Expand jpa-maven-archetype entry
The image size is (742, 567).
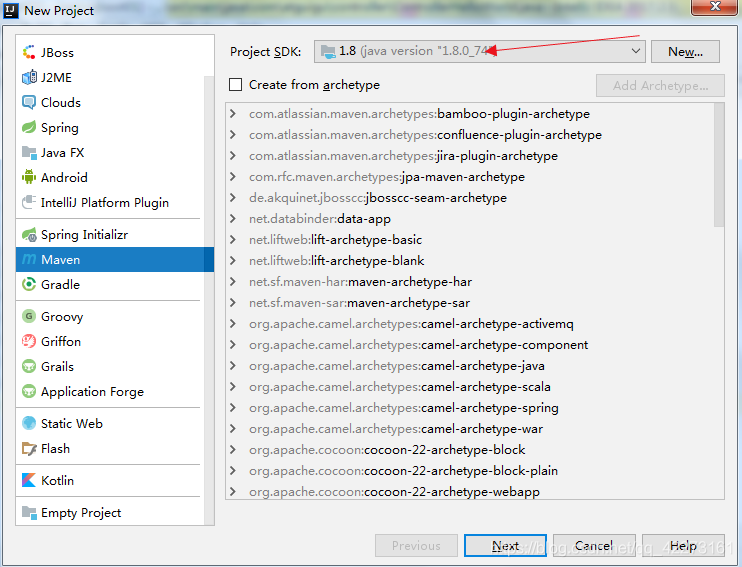click(233, 177)
